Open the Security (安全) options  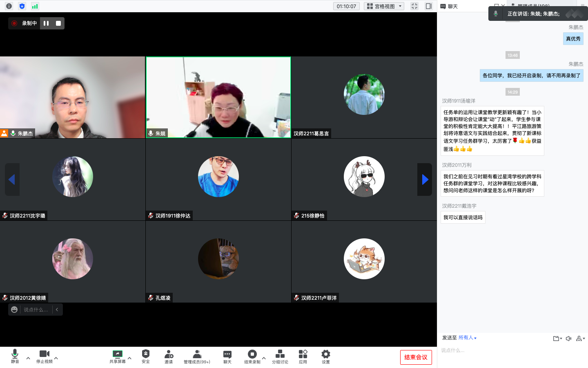[x=146, y=356]
